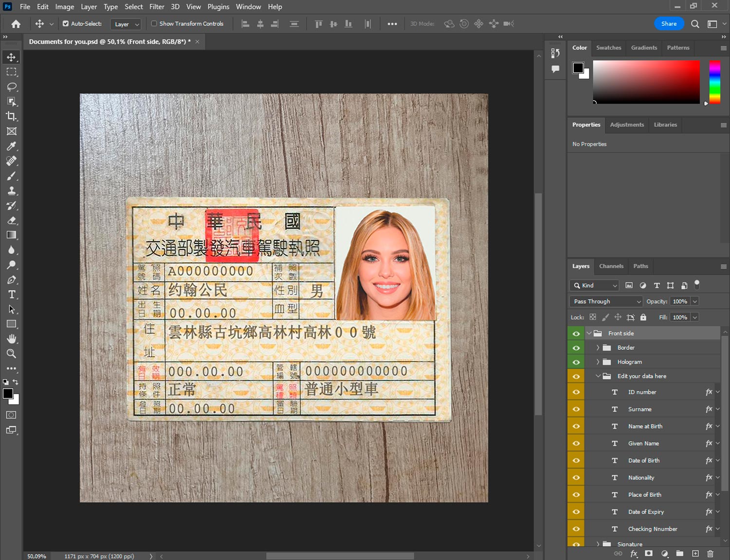Select the Crop tool
The image size is (730, 560).
(11, 116)
